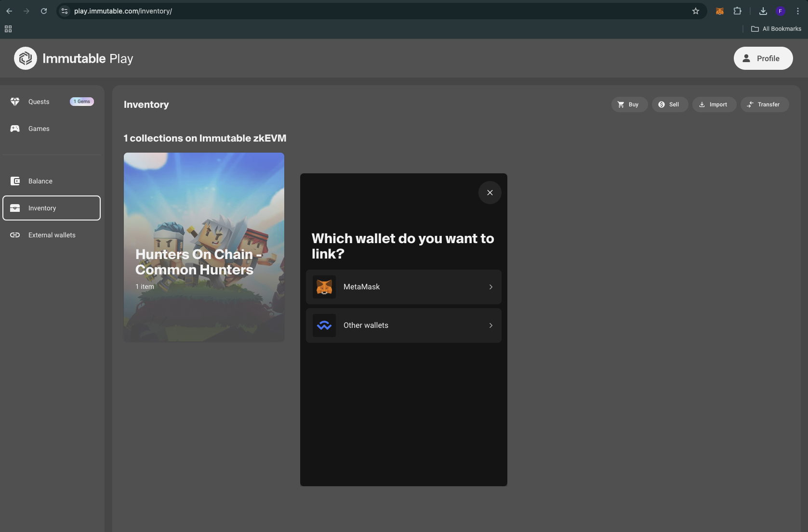This screenshot has width=808, height=532.
Task: Click the 1 Gems badge
Action: click(82, 102)
